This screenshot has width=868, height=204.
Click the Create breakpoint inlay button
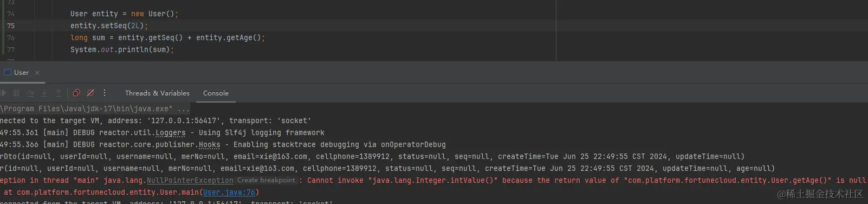[266, 180]
